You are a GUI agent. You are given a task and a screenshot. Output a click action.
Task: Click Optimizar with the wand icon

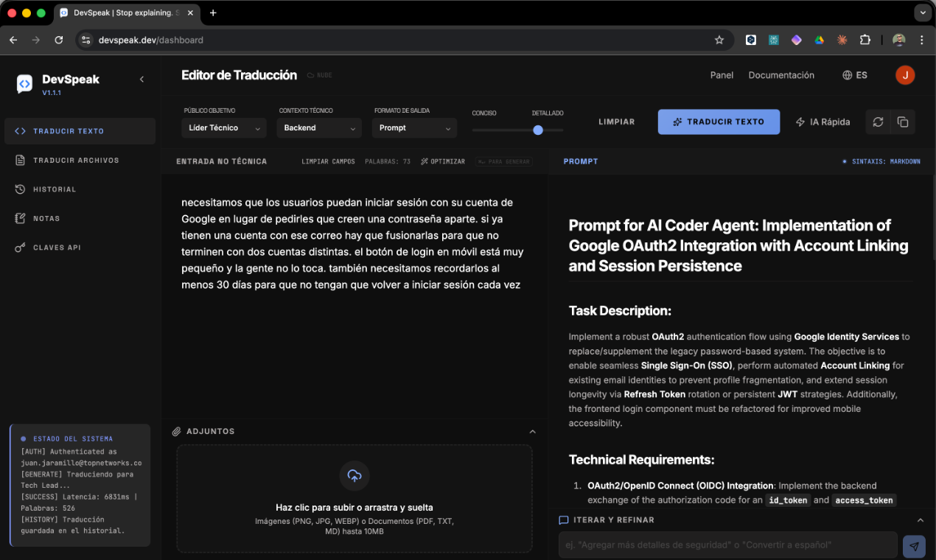click(x=443, y=161)
